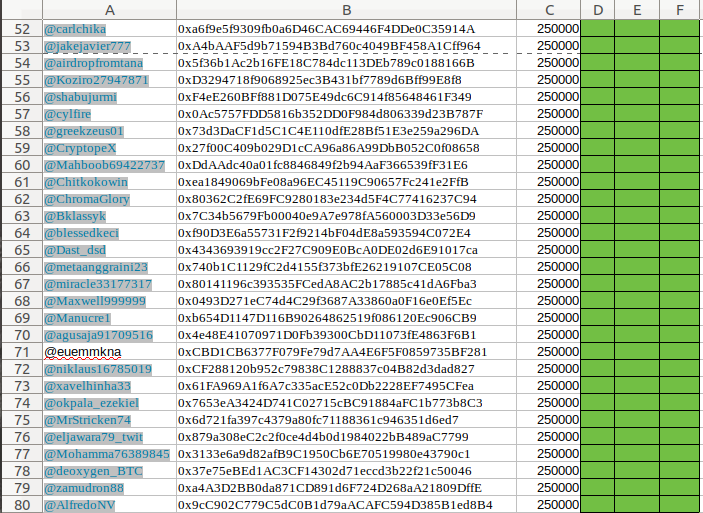703x513 pixels.
Task: Open the @okpala_ezekiel link
Action: click(91, 403)
